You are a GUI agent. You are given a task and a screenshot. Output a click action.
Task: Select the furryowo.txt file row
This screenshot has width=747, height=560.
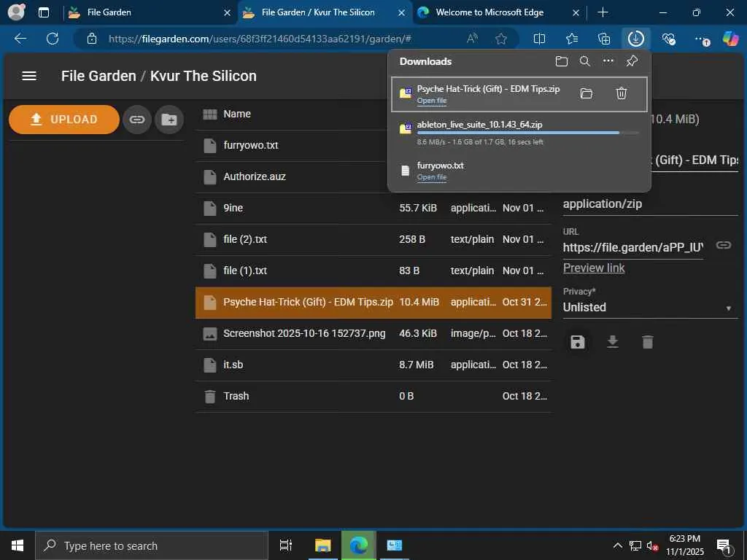tap(373, 145)
